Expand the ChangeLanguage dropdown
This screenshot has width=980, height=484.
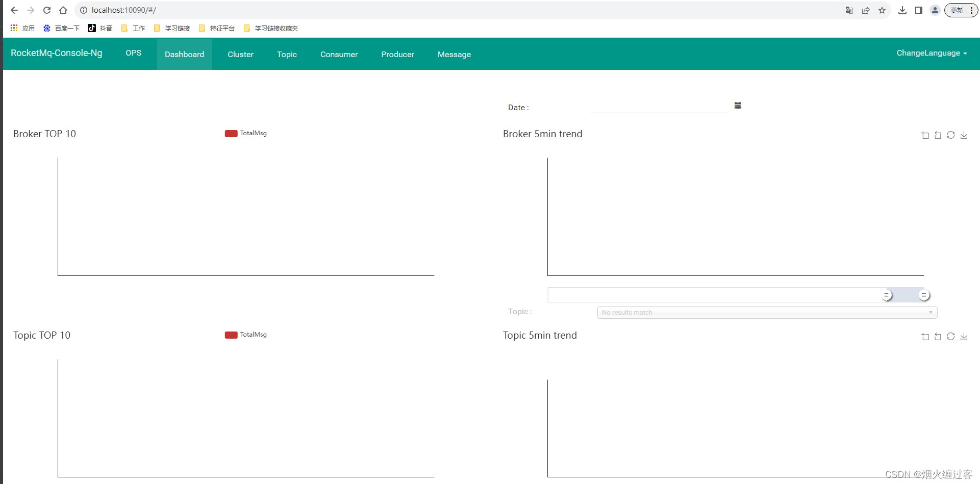tap(932, 53)
